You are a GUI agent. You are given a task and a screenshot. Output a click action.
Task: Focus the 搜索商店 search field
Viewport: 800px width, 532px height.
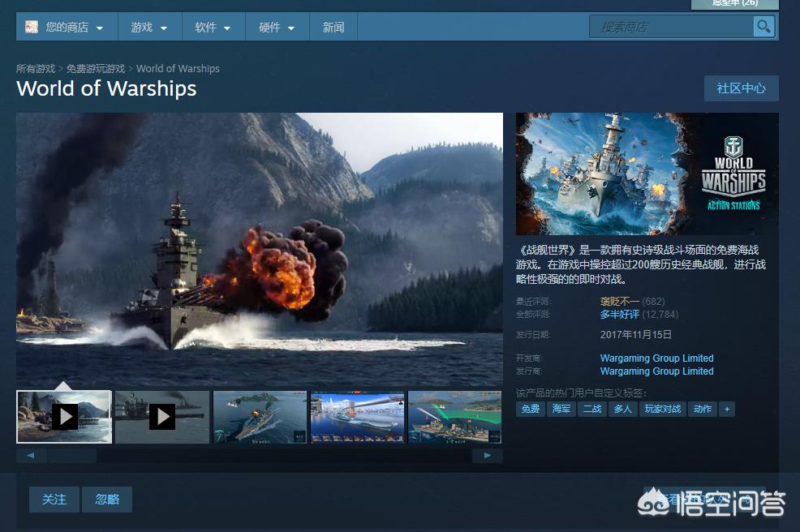tap(672, 27)
